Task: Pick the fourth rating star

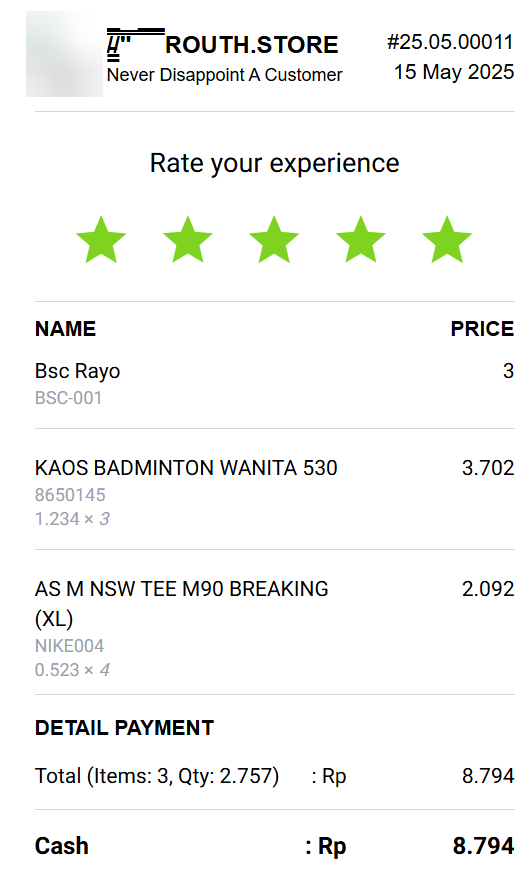Action: click(x=361, y=240)
